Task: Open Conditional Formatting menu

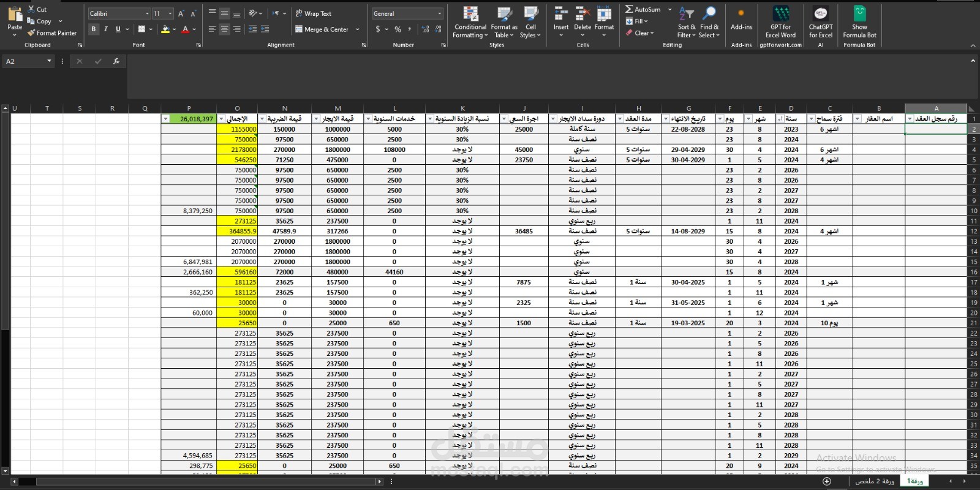Action: (x=470, y=22)
